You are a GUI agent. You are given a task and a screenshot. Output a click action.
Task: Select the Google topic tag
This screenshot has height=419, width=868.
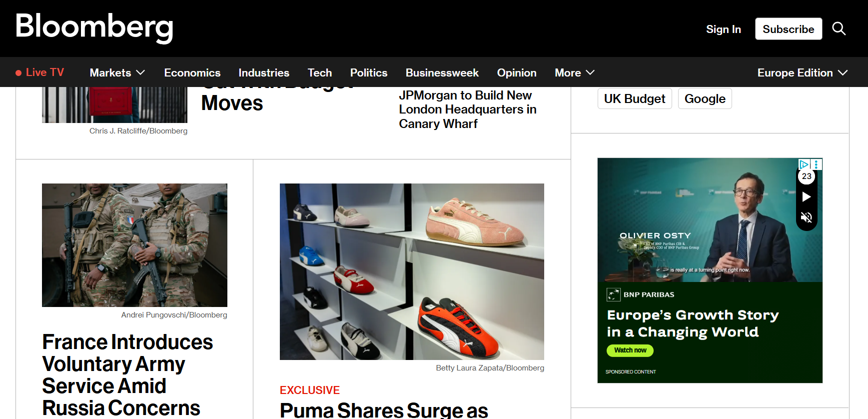705,98
